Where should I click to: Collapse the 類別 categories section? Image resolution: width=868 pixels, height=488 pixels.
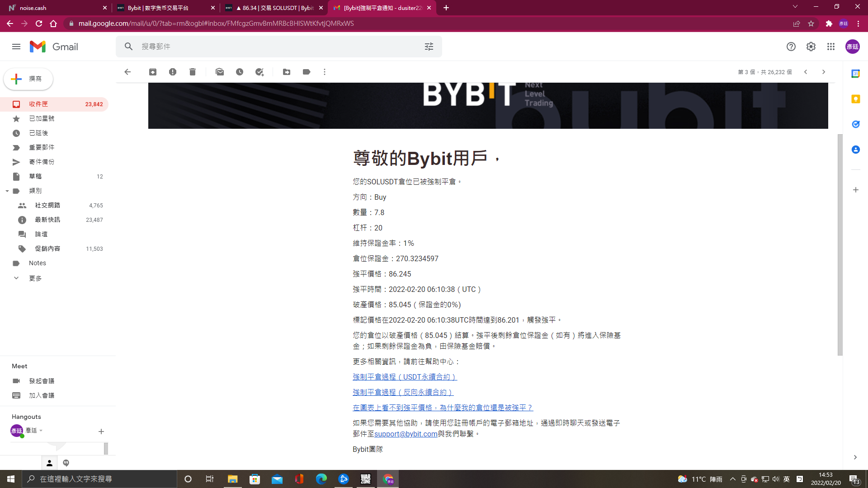click(7, 191)
